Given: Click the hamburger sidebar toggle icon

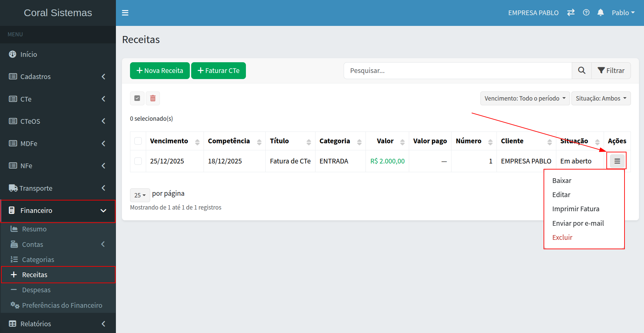Looking at the screenshot, I should [125, 13].
